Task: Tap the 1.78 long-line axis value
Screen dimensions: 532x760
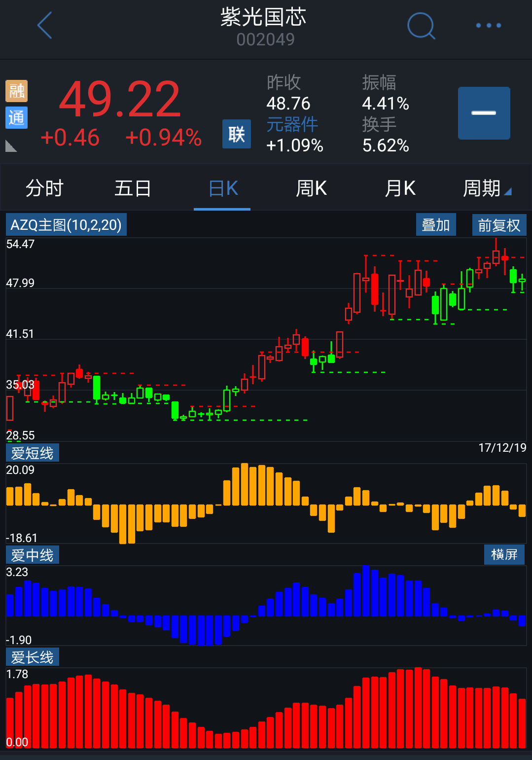Action: (17, 674)
